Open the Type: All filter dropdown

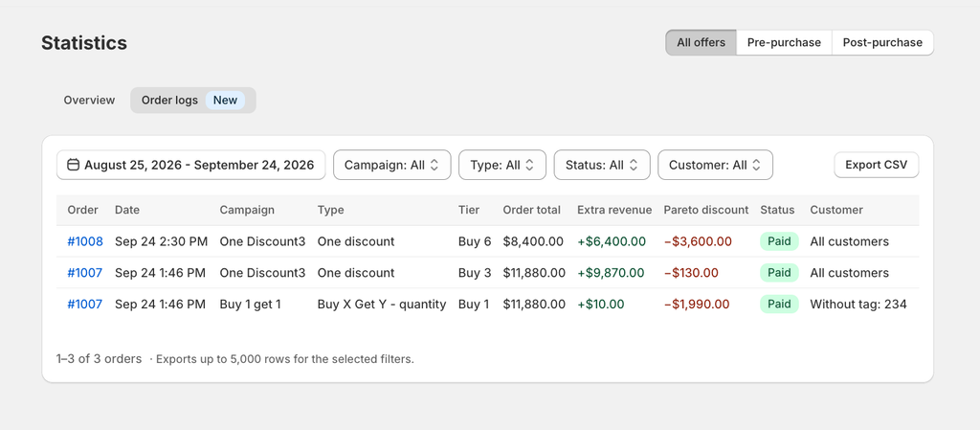tap(502, 165)
